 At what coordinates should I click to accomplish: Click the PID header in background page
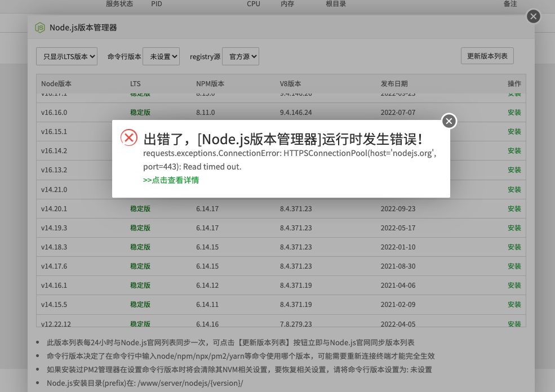pyautogui.click(x=157, y=4)
